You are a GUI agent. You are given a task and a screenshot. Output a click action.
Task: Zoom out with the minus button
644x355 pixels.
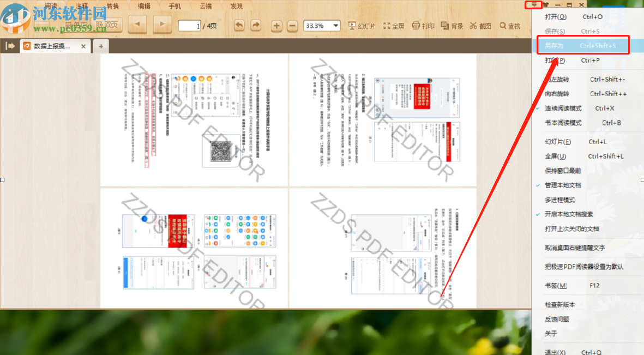(x=292, y=26)
